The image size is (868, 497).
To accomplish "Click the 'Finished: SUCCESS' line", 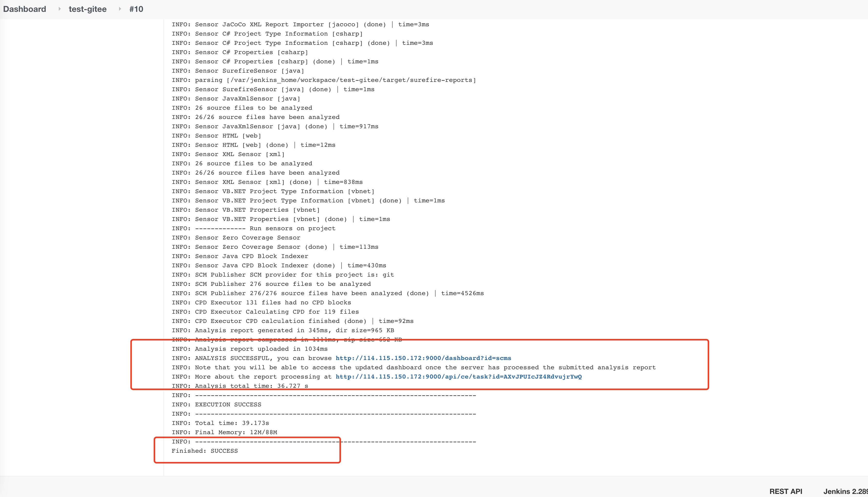I will tap(205, 451).
